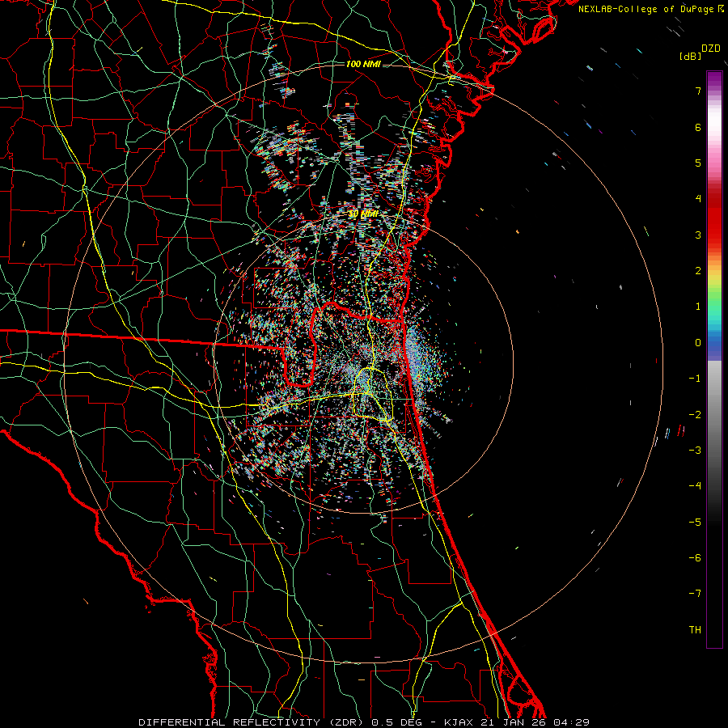Click the 7 value on color scale

tap(698, 91)
